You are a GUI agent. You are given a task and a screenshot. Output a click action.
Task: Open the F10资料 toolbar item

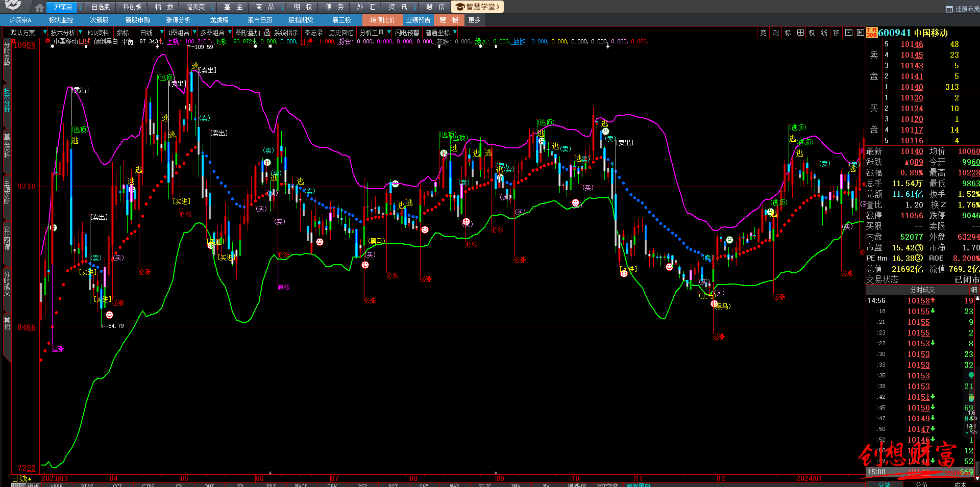98,33
